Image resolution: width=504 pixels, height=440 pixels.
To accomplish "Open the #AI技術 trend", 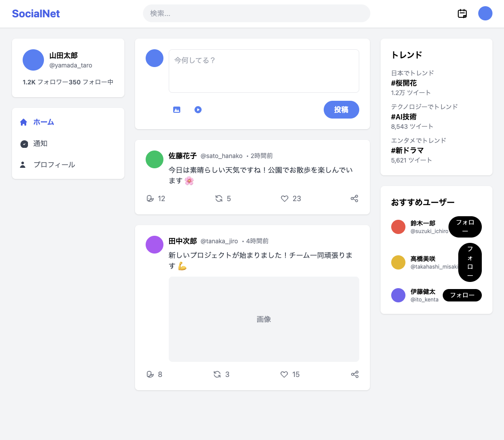I will 404,117.
